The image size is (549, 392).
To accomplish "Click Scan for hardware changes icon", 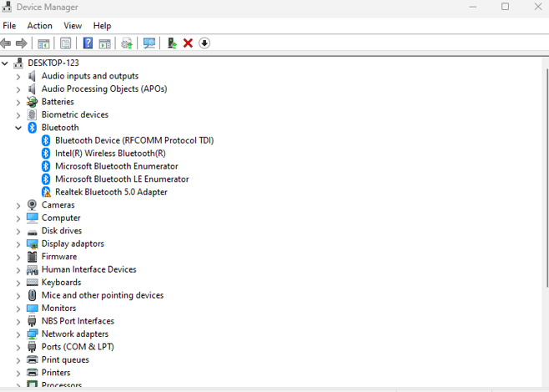I will tap(149, 43).
